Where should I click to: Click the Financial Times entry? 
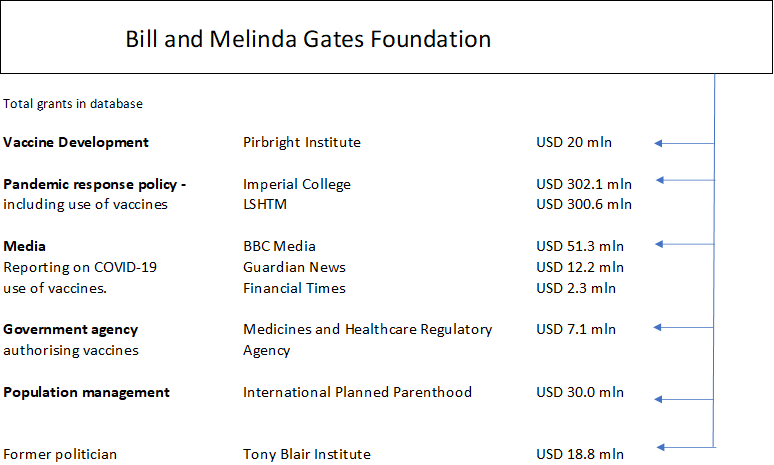[294, 288]
